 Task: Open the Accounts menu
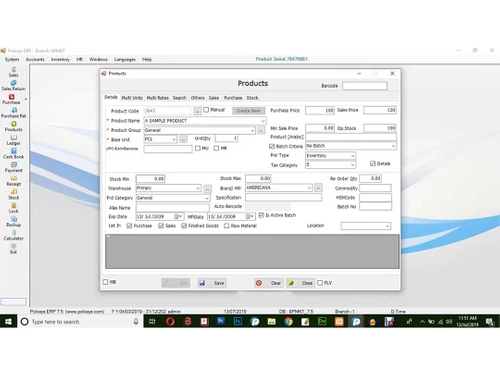point(35,59)
